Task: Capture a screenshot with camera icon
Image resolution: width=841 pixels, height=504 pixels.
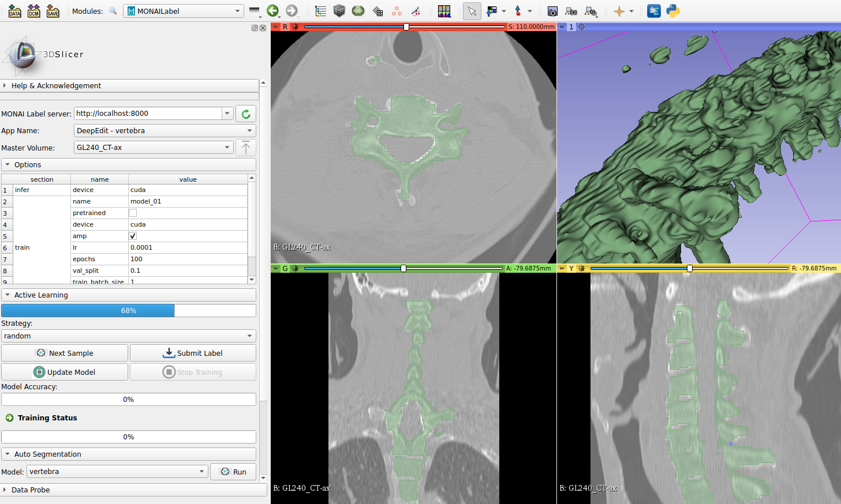Action: pos(552,11)
